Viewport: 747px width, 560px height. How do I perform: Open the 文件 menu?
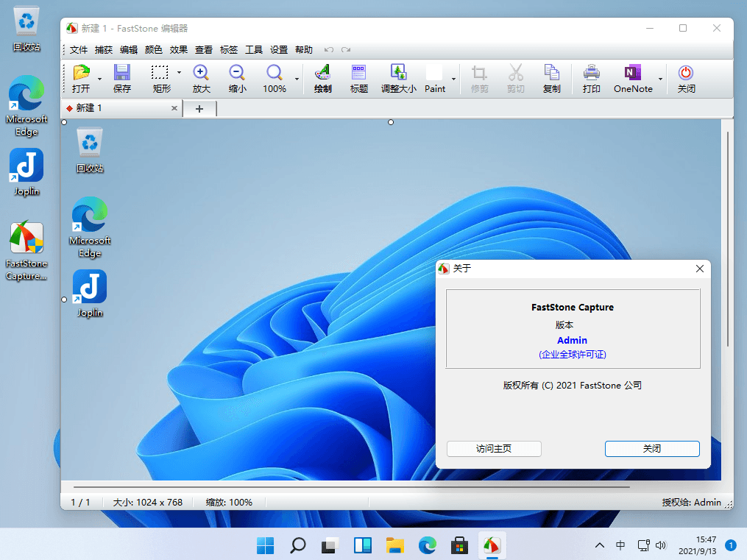(79, 49)
